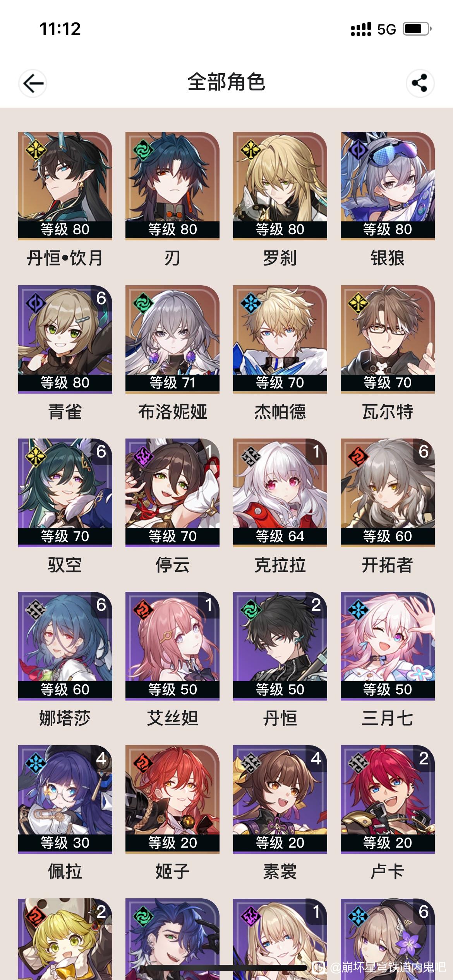Tap the eidolon 2 badge on 卢卡

tap(424, 758)
